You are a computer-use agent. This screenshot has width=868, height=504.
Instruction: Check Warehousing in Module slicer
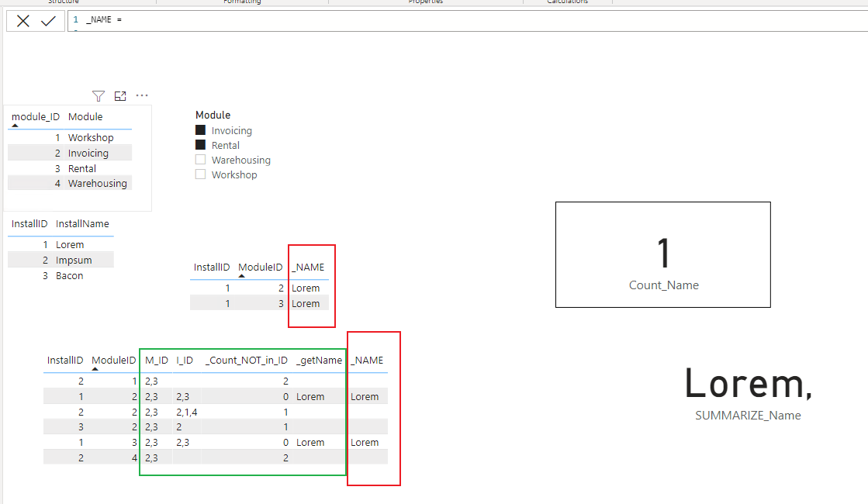coord(200,159)
